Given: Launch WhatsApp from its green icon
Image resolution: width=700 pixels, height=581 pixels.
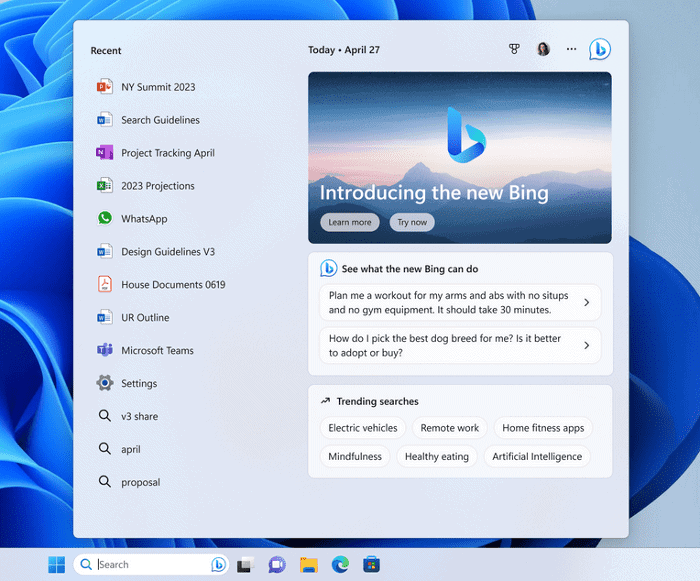Looking at the screenshot, I should [105, 218].
